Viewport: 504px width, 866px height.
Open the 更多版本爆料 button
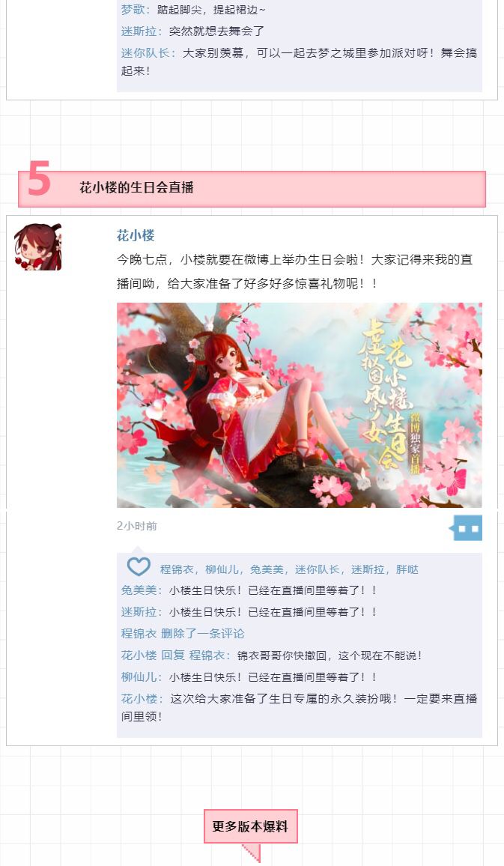tap(251, 826)
